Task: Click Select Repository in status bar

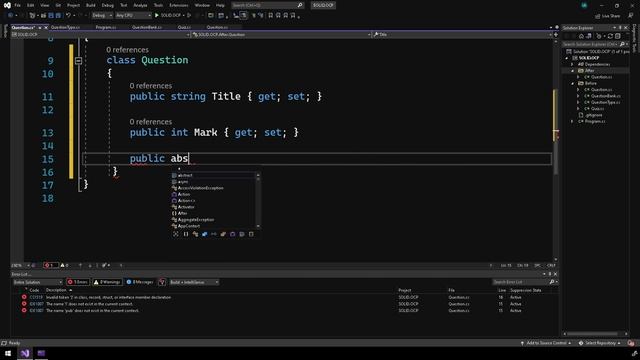Action: (x=600, y=343)
